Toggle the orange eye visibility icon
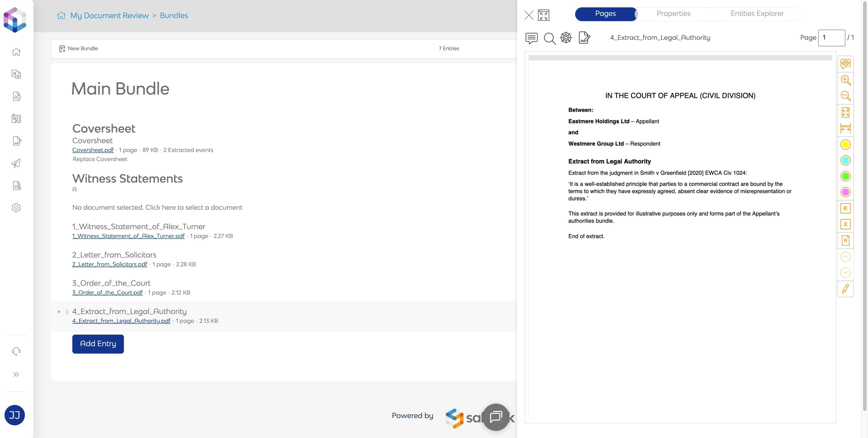 [845, 64]
